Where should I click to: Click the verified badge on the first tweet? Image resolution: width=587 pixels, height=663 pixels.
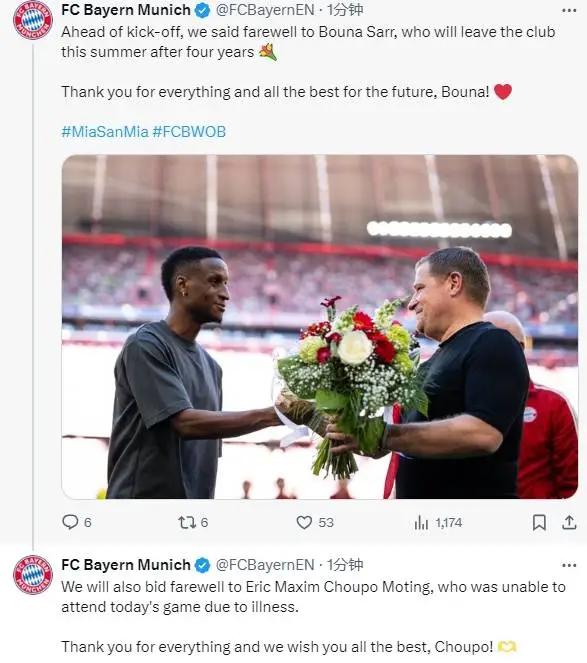203,11
